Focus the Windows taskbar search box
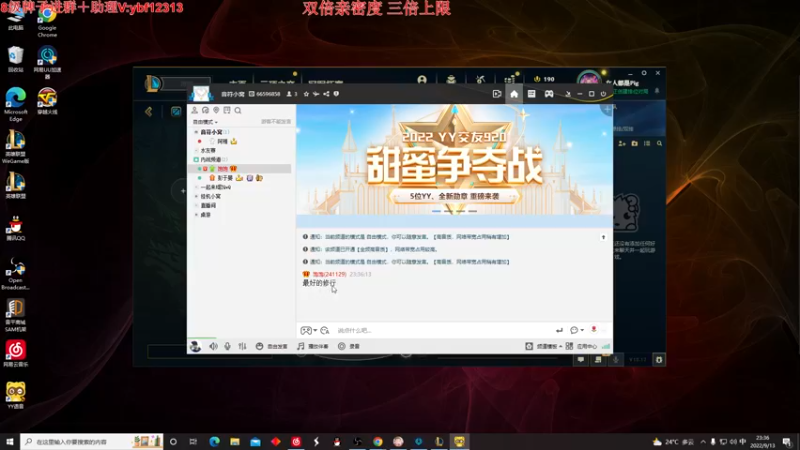800x450 pixels. click(92, 441)
